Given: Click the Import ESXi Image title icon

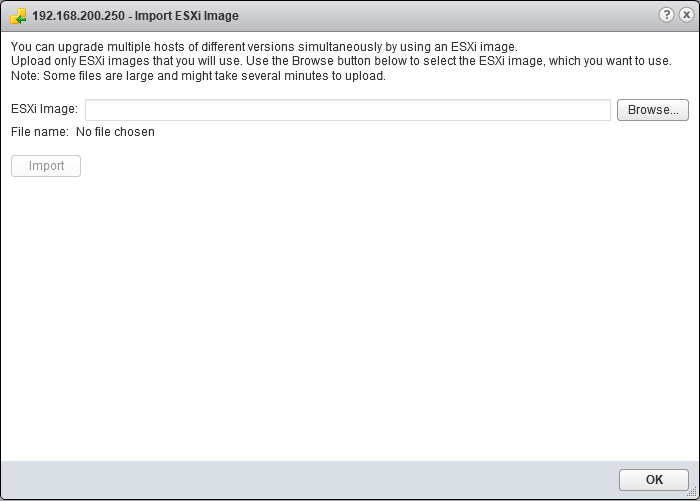Looking at the screenshot, I should pos(17,16).
